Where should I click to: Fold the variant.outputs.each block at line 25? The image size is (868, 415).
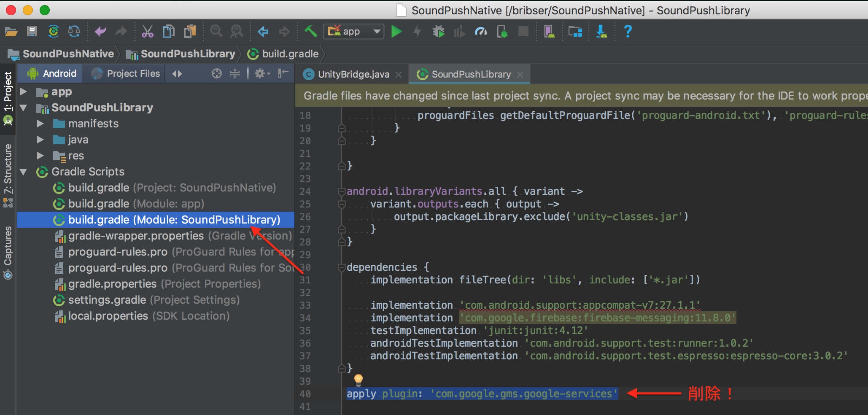pos(342,204)
